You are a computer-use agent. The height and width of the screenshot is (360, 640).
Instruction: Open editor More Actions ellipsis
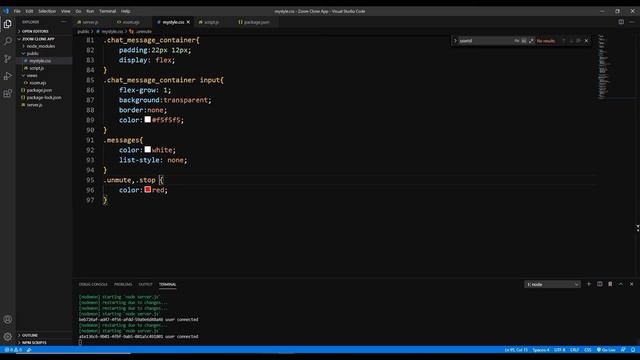pyautogui.click(x=631, y=22)
